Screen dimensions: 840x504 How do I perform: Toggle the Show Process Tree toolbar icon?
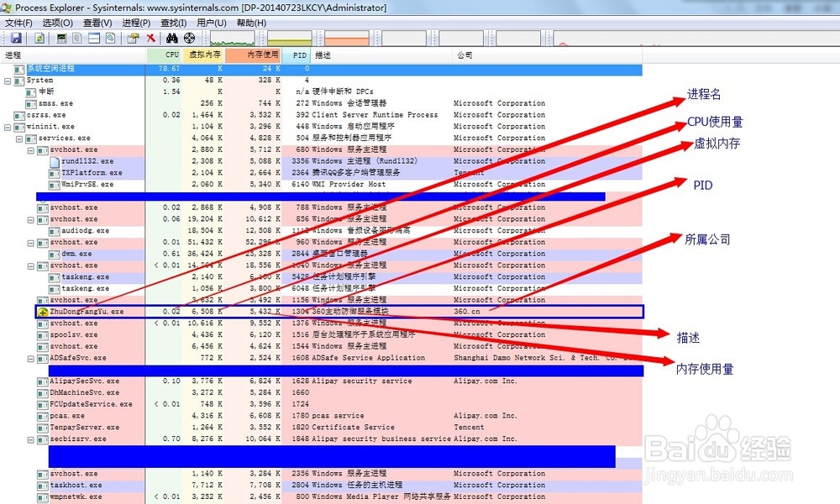pos(77,38)
